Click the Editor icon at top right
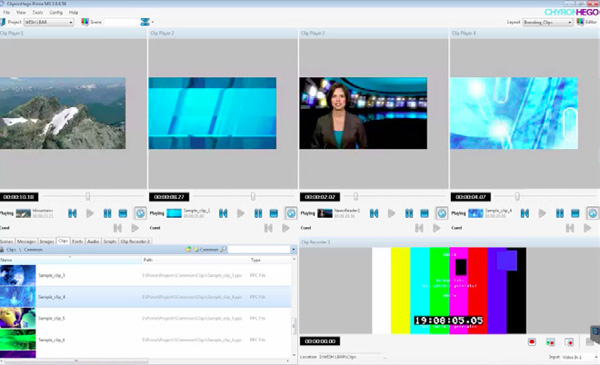This screenshot has height=365, width=600. [x=580, y=22]
